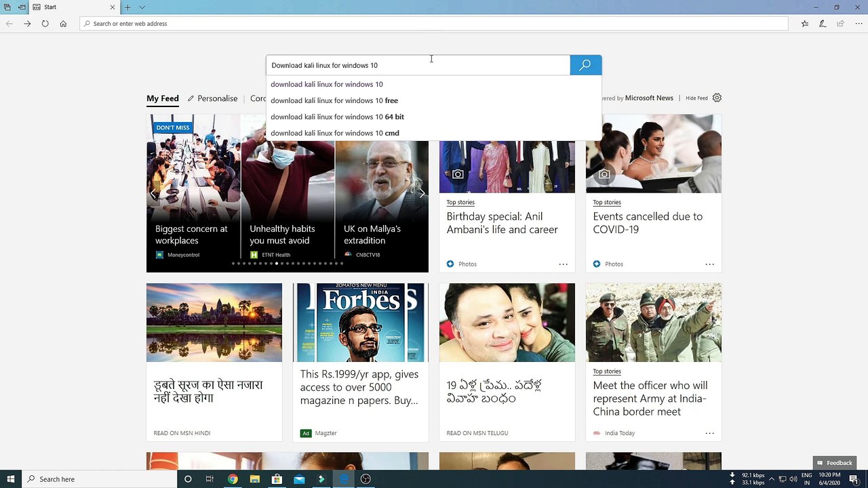Image resolution: width=868 pixels, height=488 pixels.
Task: Click the taskbar 'Search here' box
Action: coord(100,479)
